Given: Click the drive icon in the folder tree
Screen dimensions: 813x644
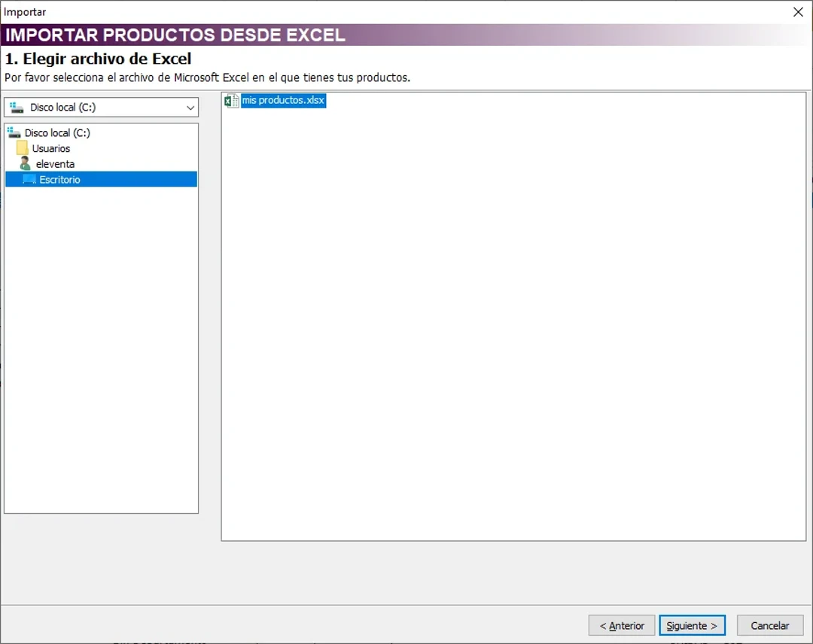Looking at the screenshot, I should (14, 132).
